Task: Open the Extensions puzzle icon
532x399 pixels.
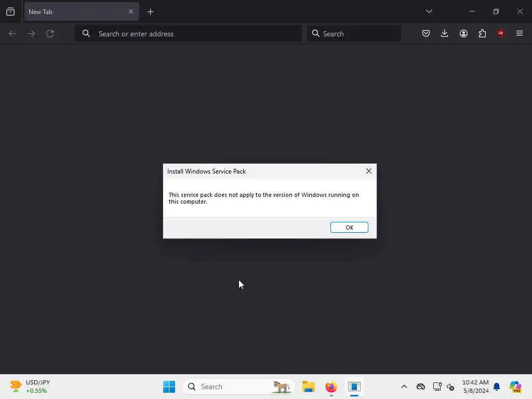Action: 482,33
